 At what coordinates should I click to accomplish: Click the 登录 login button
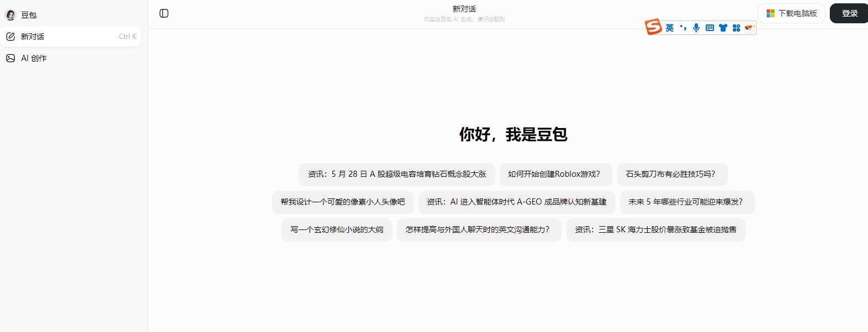(849, 13)
